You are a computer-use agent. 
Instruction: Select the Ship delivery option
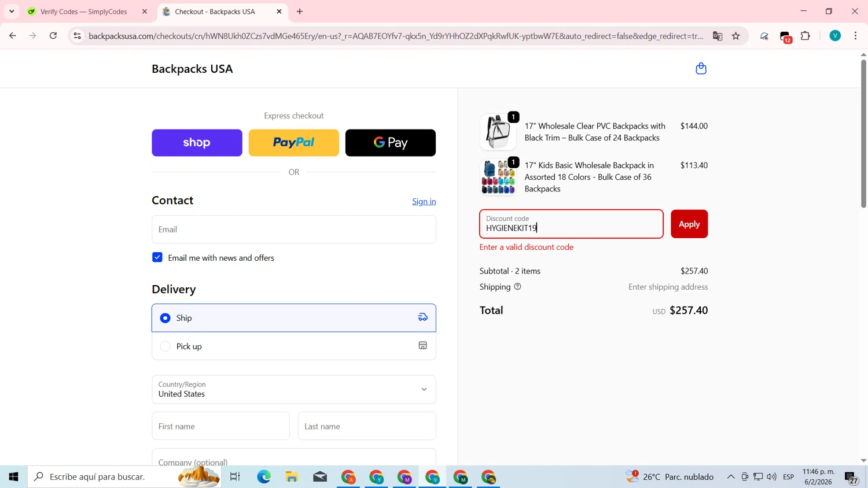(x=294, y=318)
